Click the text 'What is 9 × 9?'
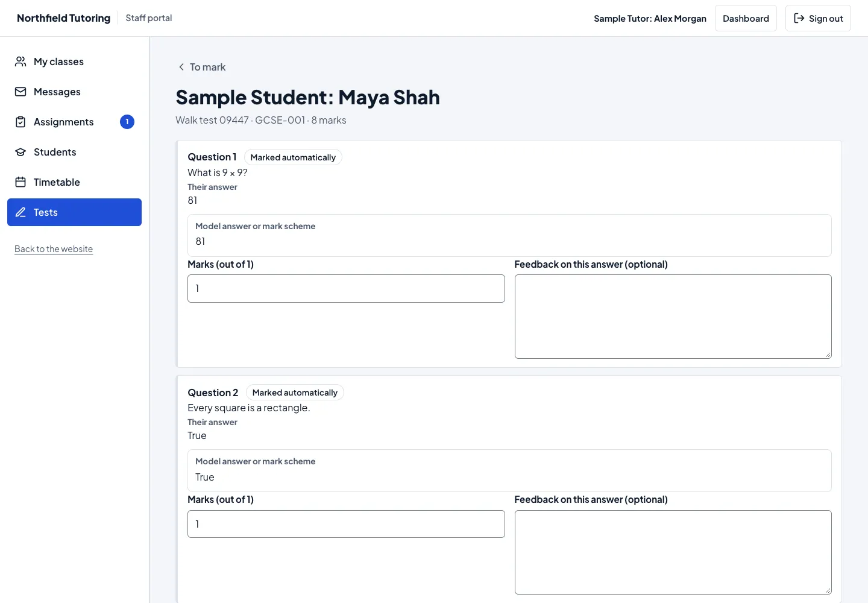 (218, 172)
